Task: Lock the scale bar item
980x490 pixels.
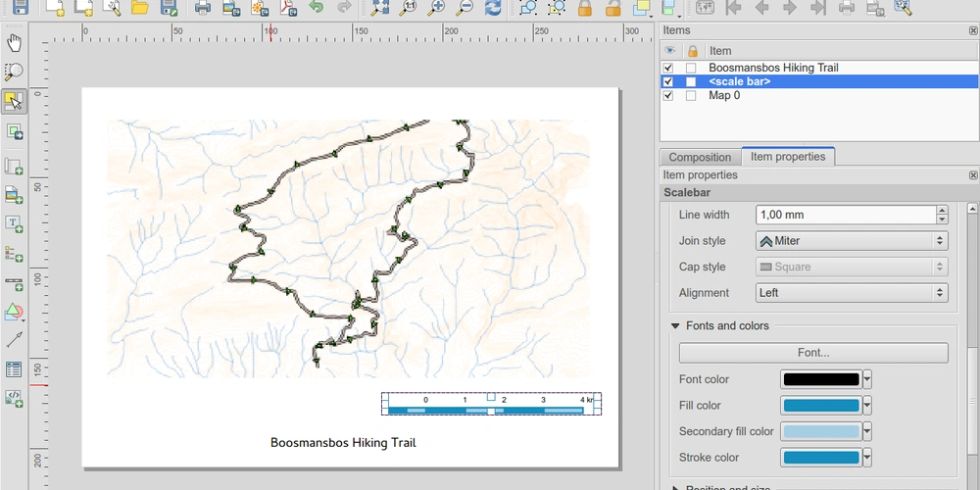Action: [x=691, y=82]
